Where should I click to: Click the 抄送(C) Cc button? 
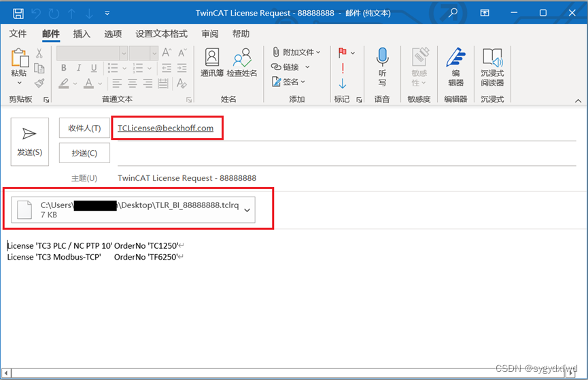pyautogui.click(x=84, y=153)
